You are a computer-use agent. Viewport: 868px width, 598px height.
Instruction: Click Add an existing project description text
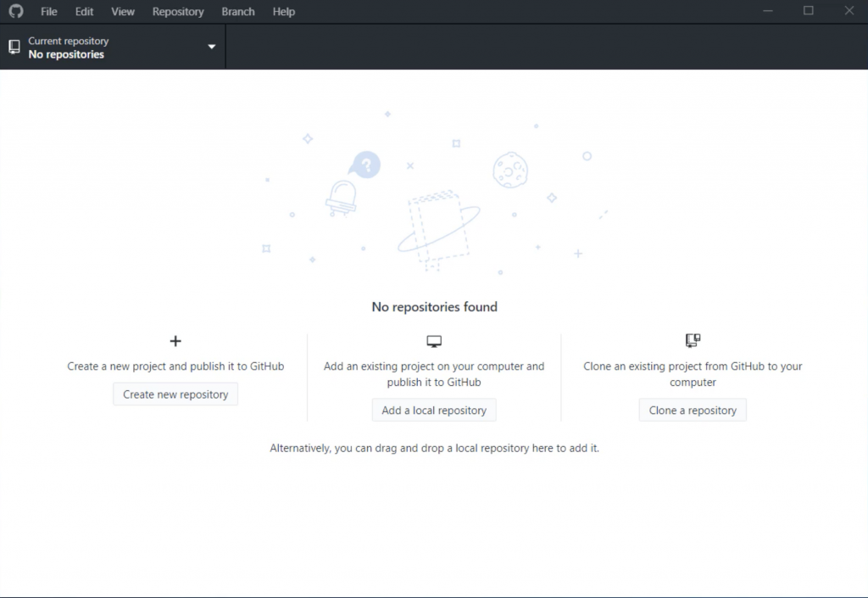[x=434, y=374]
